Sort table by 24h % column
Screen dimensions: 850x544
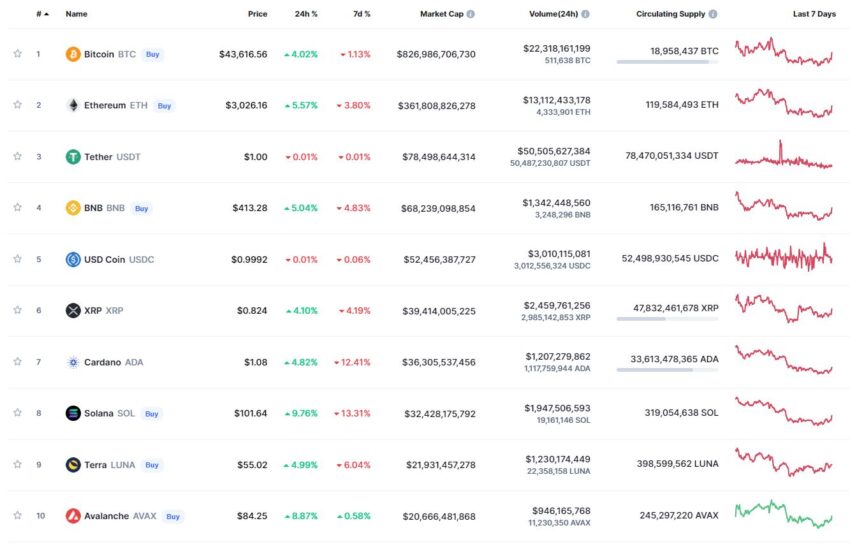point(306,14)
